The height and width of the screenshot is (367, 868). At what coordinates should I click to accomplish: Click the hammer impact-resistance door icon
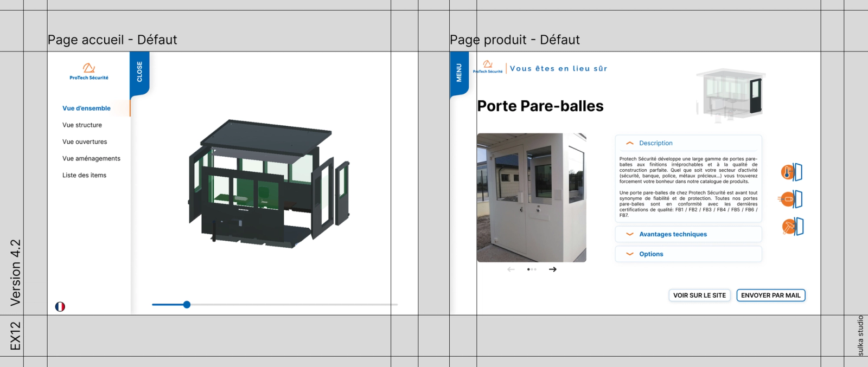tap(793, 227)
